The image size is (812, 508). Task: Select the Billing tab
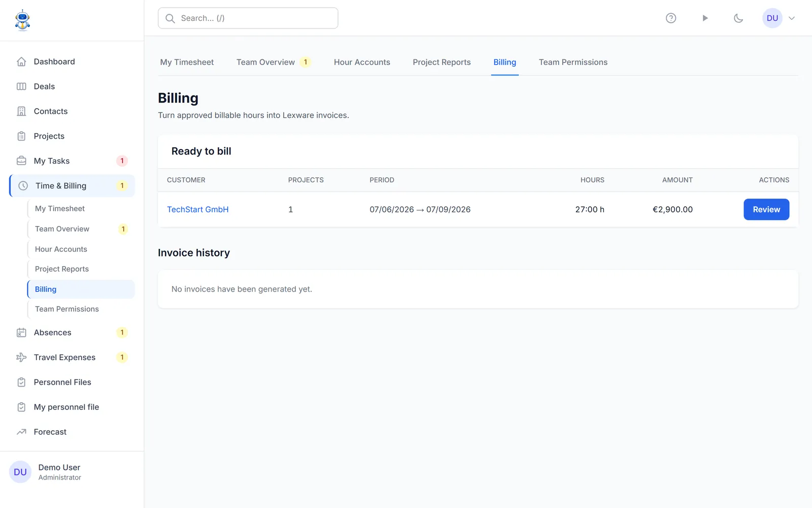[504, 62]
